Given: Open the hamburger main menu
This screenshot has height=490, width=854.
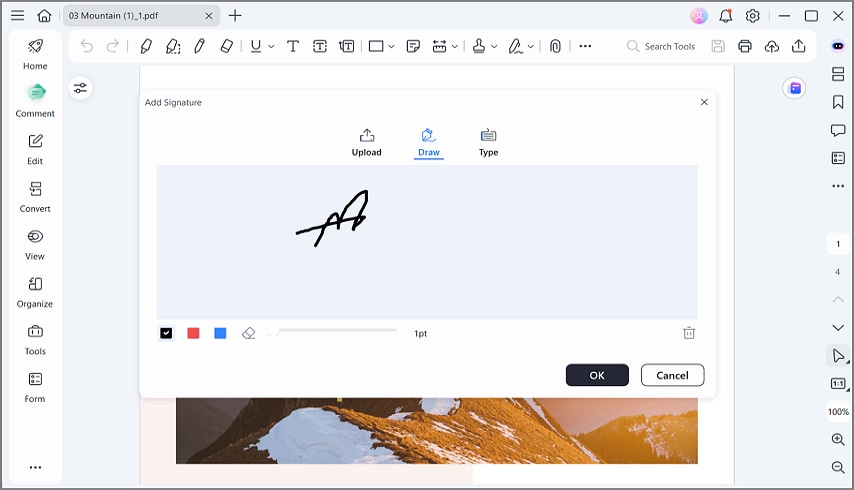Looking at the screenshot, I should click(x=17, y=15).
